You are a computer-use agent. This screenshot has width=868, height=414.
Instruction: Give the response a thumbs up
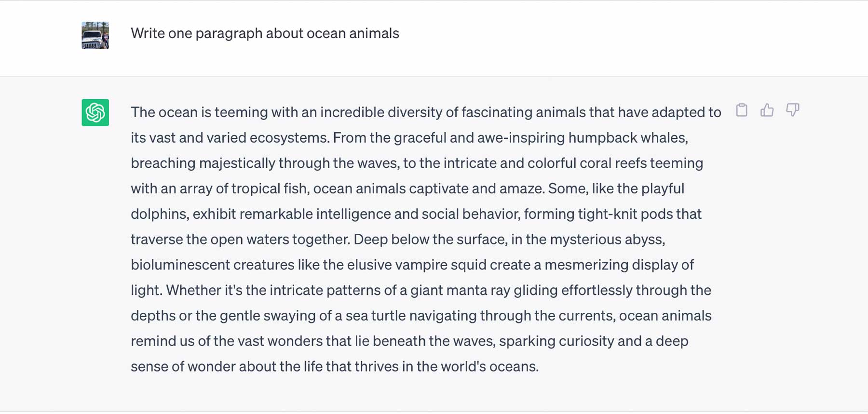(x=767, y=110)
